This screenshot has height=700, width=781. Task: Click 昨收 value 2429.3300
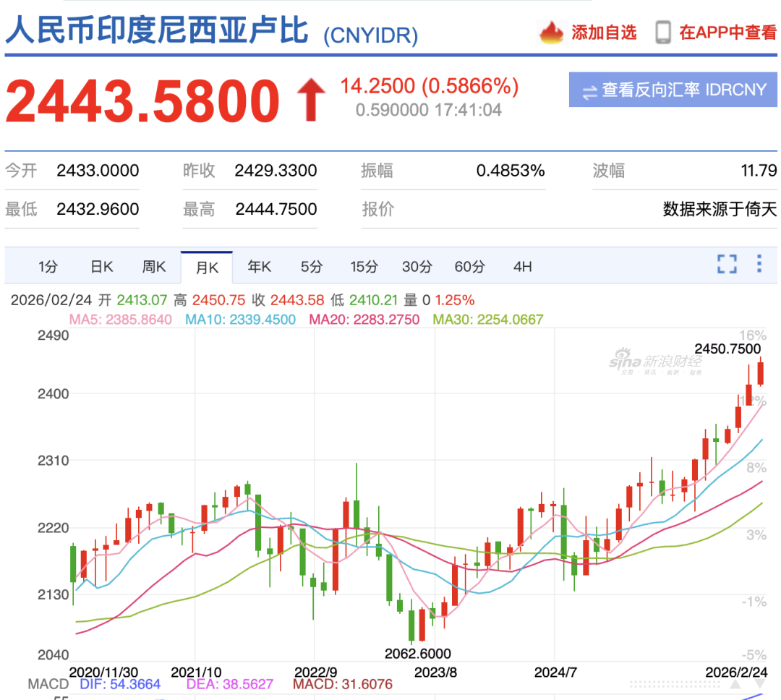(276, 171)
